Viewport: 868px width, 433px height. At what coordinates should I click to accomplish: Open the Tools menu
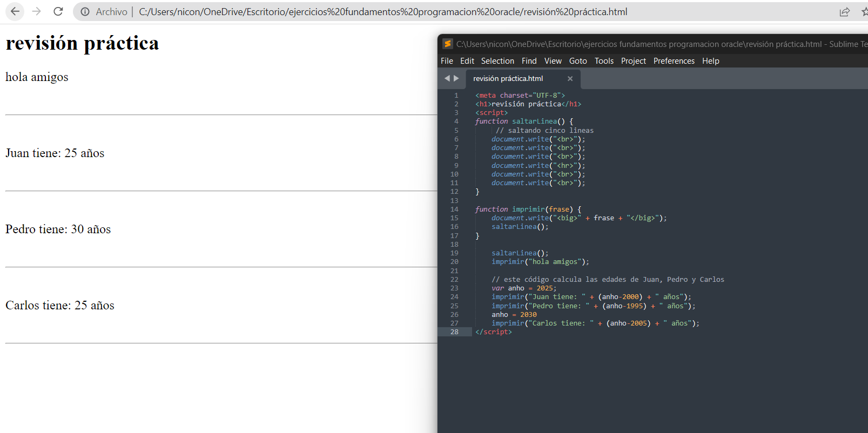(604, 61)
